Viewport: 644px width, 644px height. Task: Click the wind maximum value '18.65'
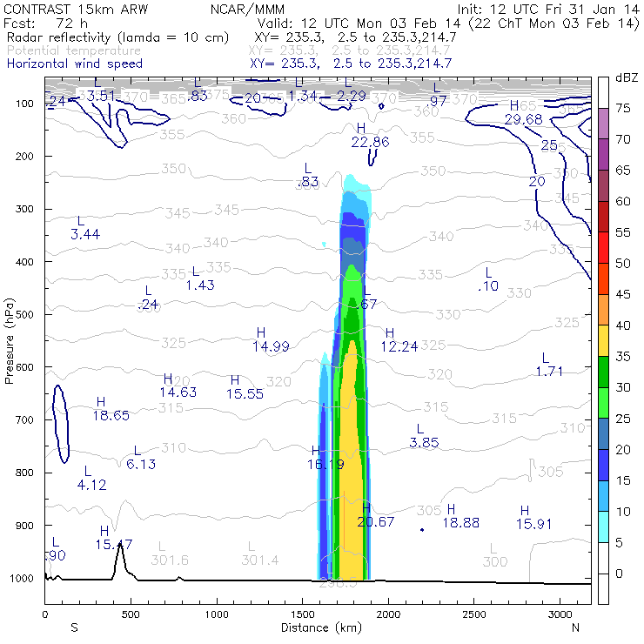click(x=111, y=416)
